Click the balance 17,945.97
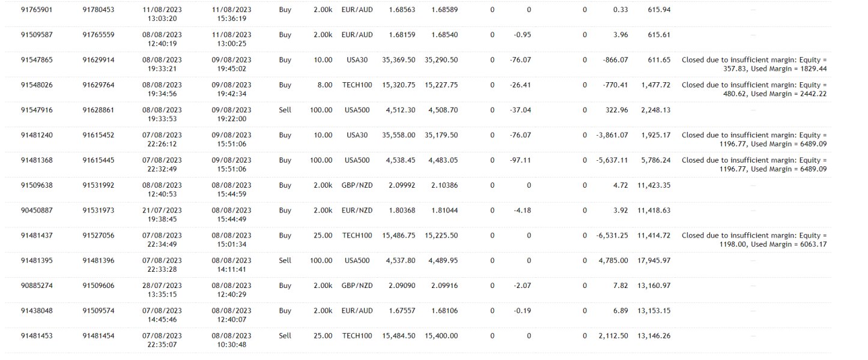This screenshot has width=868, height=360. 654,261
